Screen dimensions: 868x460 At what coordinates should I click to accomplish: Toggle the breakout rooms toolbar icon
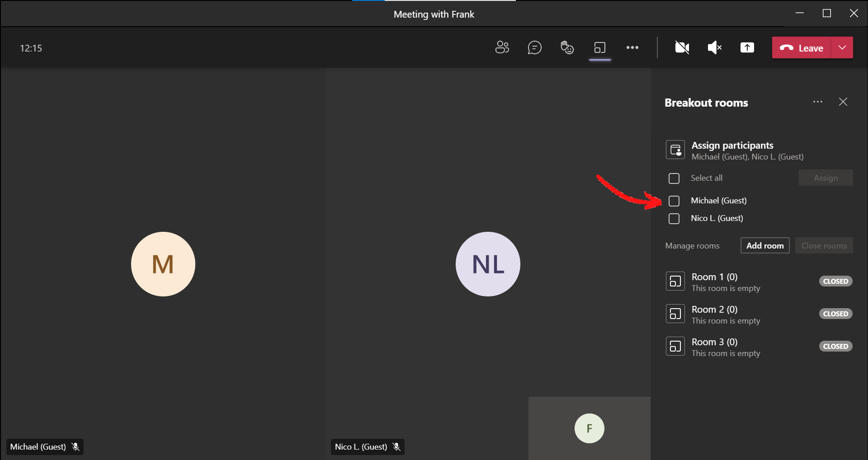(x=600, y=47)
